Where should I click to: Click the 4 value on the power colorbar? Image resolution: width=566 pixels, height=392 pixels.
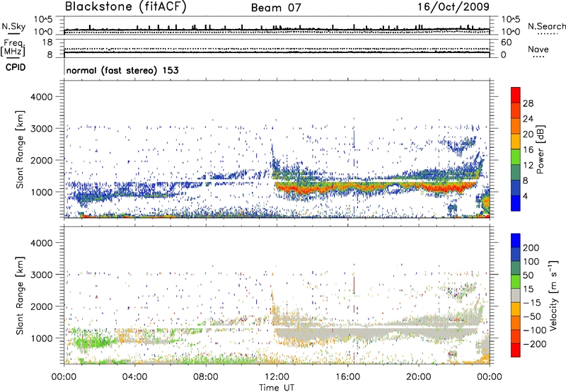click(x=525, y=196)
